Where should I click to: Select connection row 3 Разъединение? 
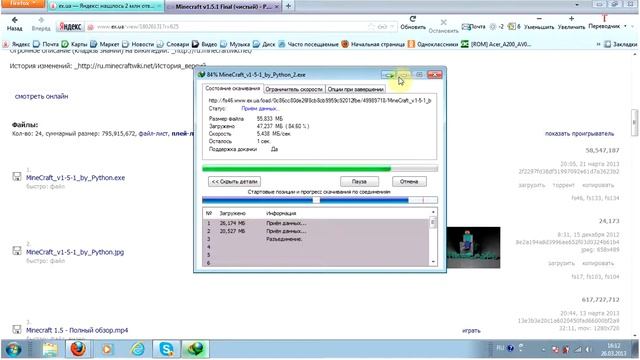(x=316, y=239)
